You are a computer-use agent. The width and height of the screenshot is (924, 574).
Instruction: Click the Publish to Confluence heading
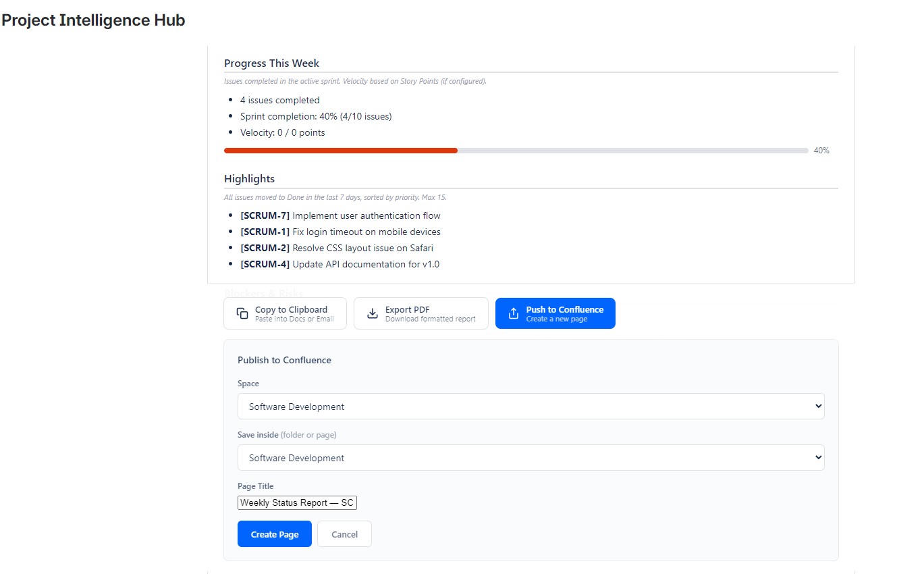pos(284,360)
